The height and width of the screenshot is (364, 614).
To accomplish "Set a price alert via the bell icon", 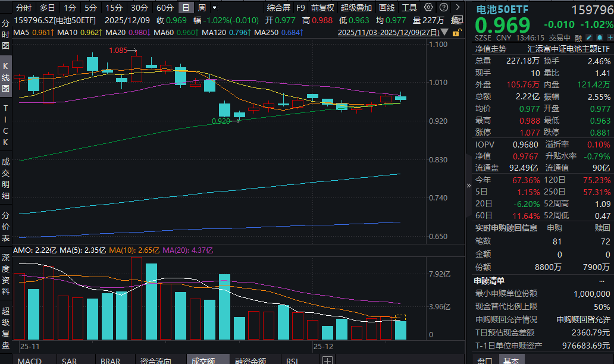I will tap(599, 37).
